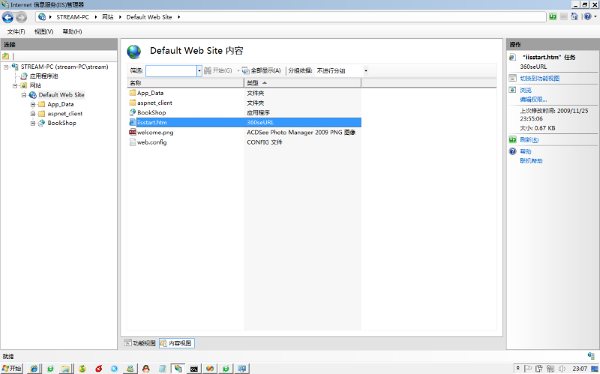Click the QQ penguin icon in taskbar
600x374 pixels.
[146, 369]
